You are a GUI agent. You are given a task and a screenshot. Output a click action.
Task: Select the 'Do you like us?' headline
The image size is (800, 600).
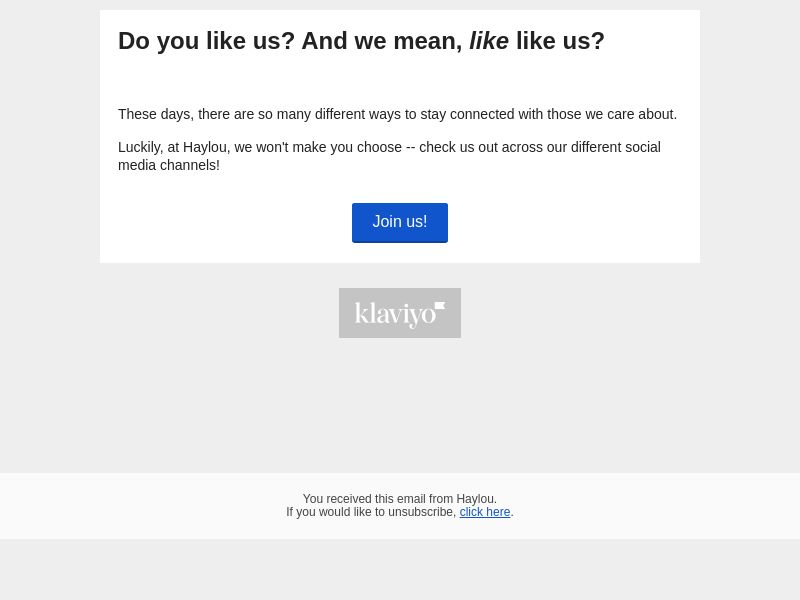tap(361, 41)
